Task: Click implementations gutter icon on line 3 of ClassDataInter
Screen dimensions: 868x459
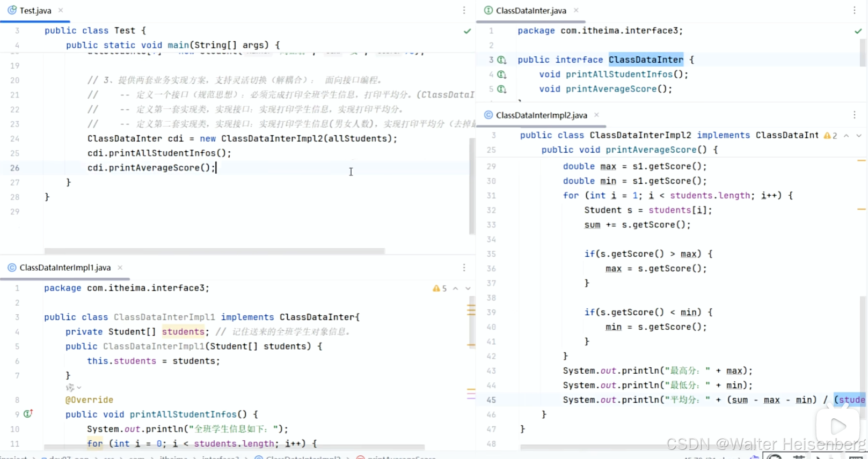Action: 502,60
